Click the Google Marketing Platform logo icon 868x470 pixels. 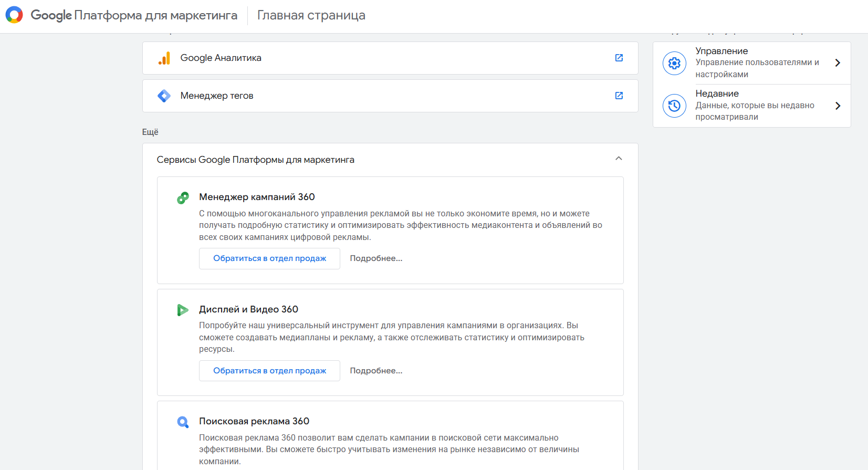14,15
